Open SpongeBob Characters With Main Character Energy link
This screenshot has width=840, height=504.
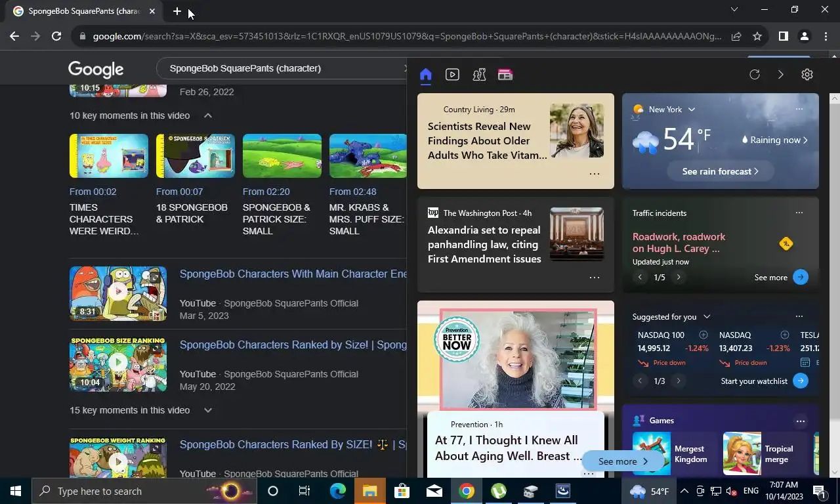[293, 274]
